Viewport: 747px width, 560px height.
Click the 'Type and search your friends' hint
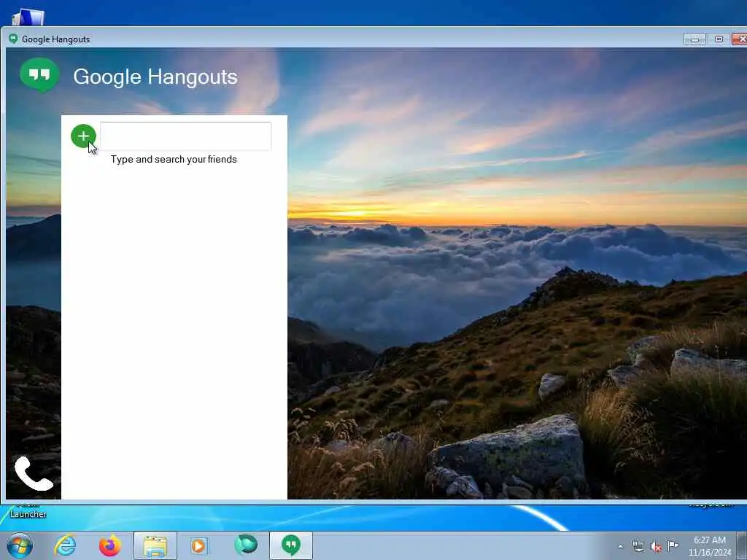174,159
